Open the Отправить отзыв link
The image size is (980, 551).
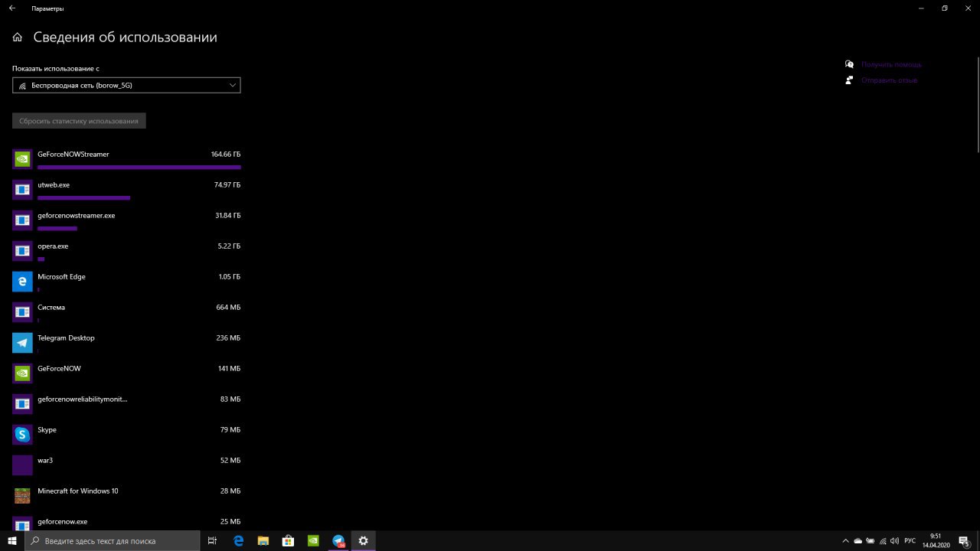click(x=889, y=80)
